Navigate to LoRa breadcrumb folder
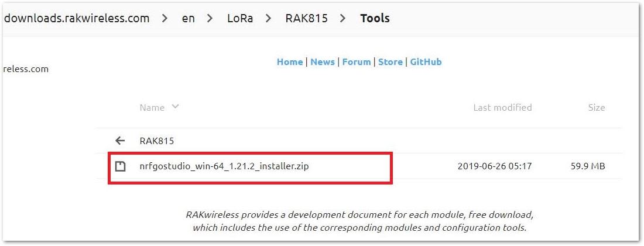The height and width of the screenshot is (246, 644). (239, 19)
